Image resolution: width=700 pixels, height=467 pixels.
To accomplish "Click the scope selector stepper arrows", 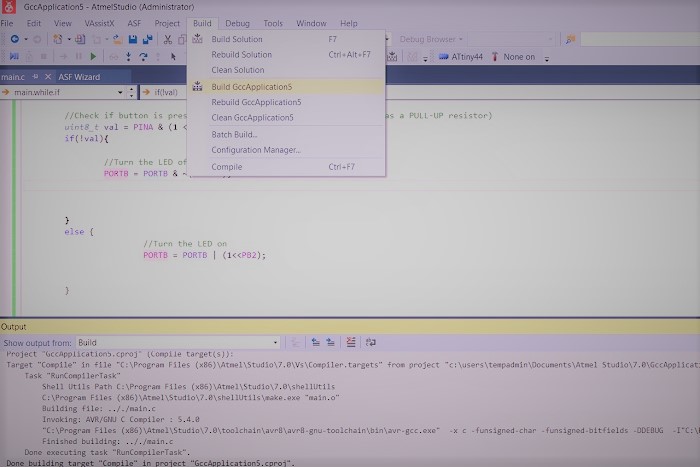I will [x=131, y=92].
